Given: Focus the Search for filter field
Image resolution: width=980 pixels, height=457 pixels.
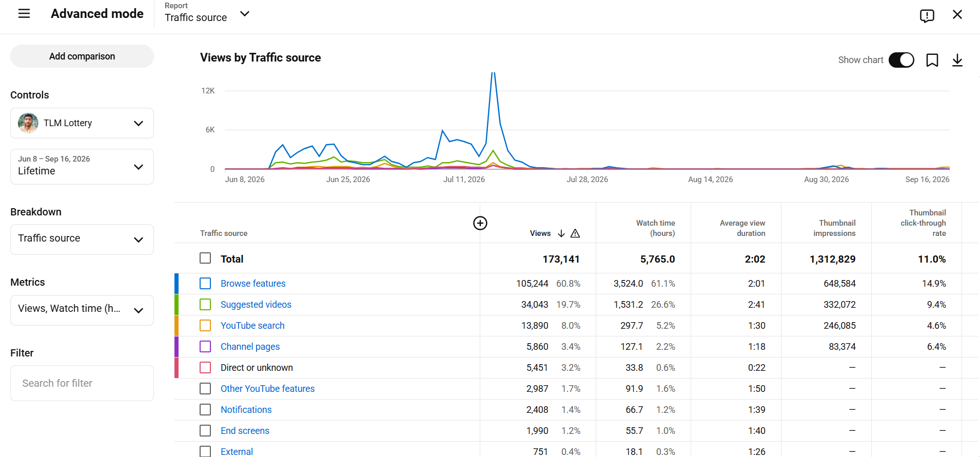Looking at the screenshot, I should tap(82, 383).
